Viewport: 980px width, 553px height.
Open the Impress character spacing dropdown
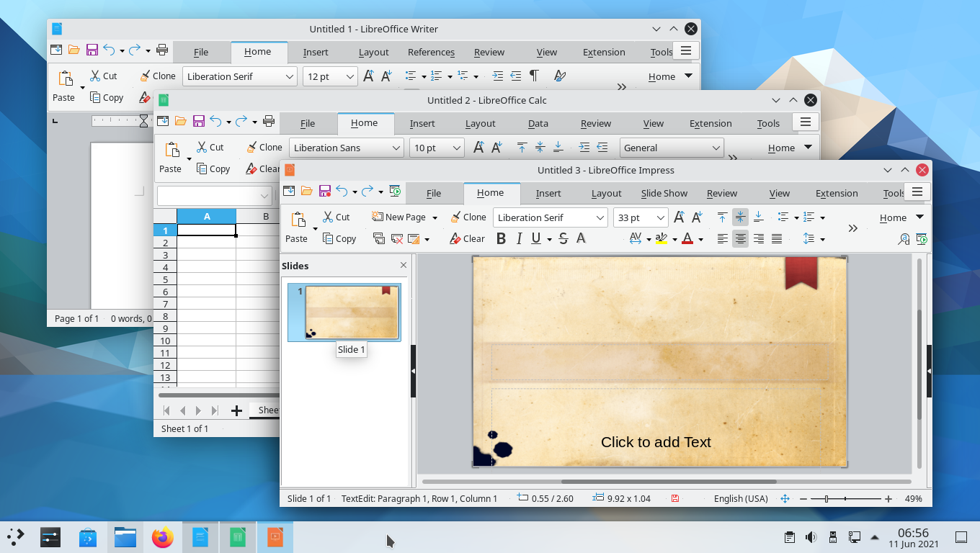click(x=649, y=239)
